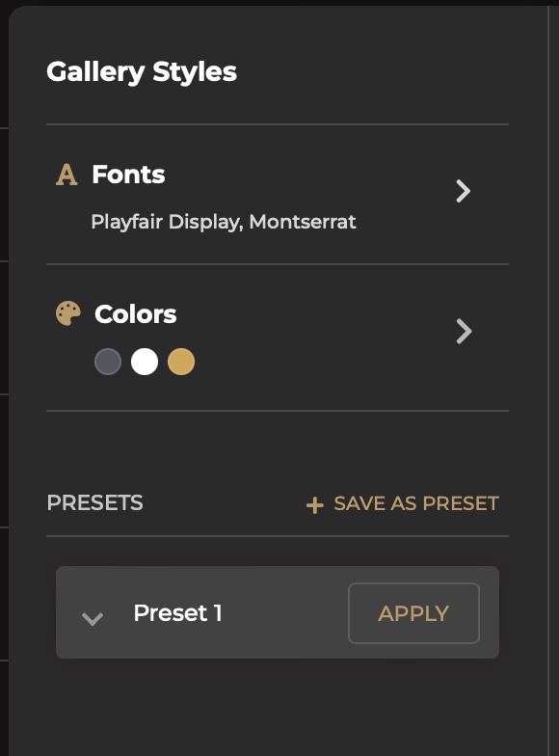
Task: Open the Fonts section heading
Action: (128, 174)
